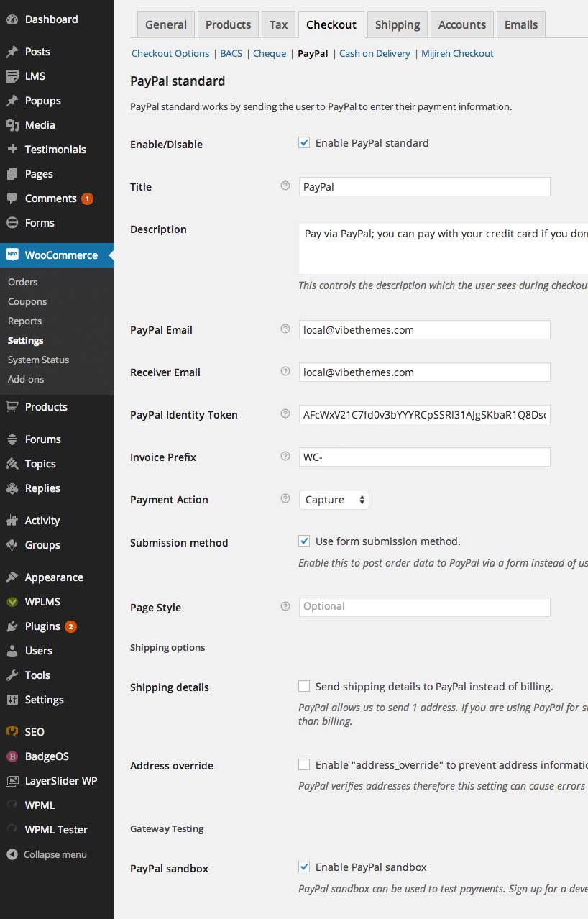The image size is (588, 919).
Task: Click help tip icon beside Receiver Email
Action: point(285,372)
